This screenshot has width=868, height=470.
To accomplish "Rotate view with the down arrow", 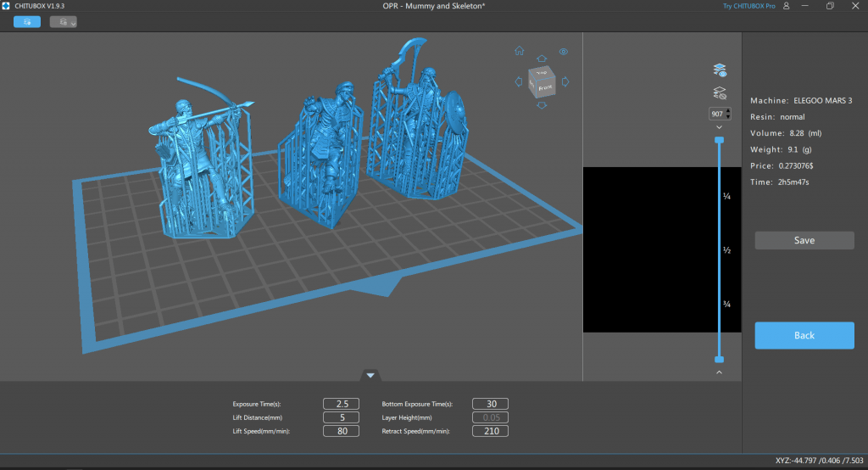I will (x=542, y=106).
